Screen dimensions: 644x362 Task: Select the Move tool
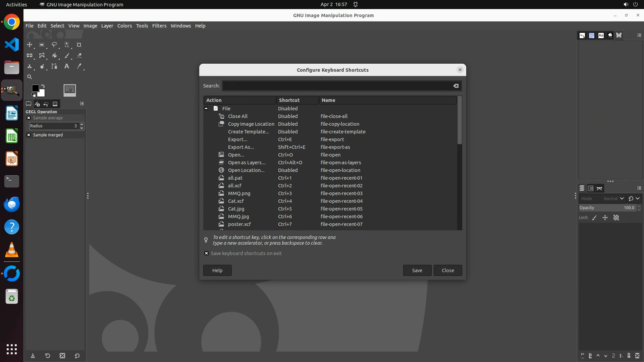pyautogui.click(x=30, y=45)
